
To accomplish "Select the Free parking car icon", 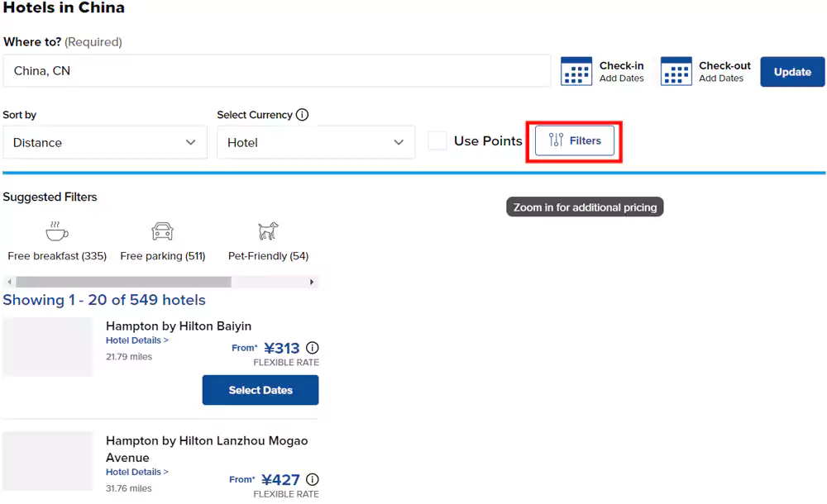I will (x=162, y=231).
